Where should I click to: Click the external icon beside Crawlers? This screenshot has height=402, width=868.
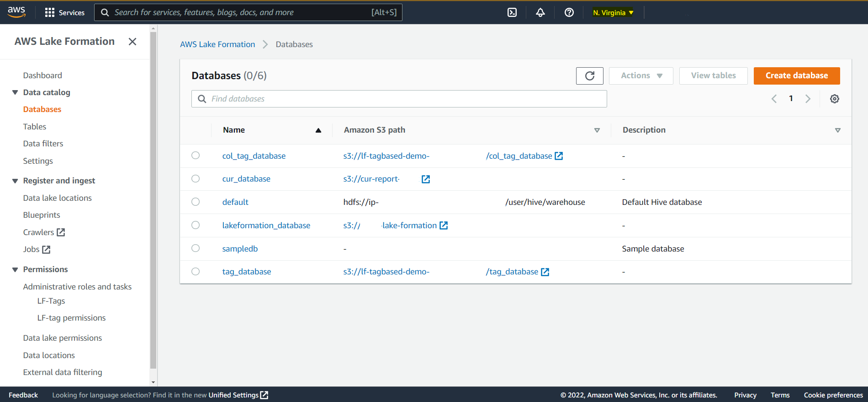pos(61,232)
